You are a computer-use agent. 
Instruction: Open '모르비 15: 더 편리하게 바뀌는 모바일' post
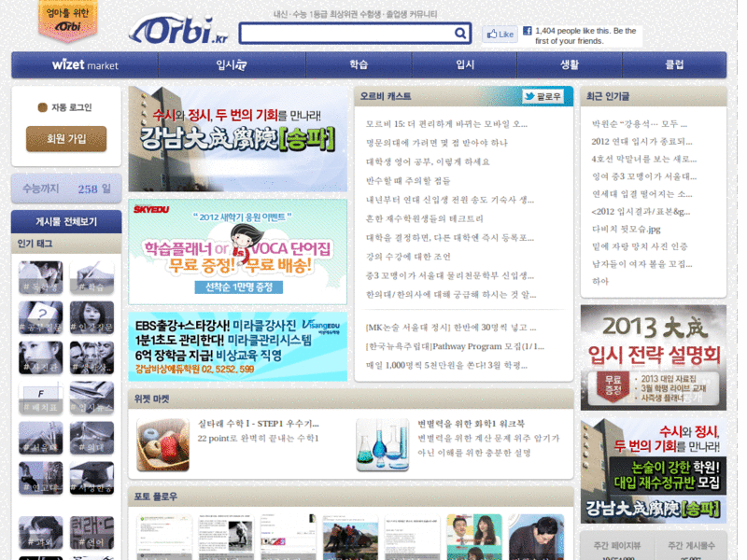click(446, 124)
